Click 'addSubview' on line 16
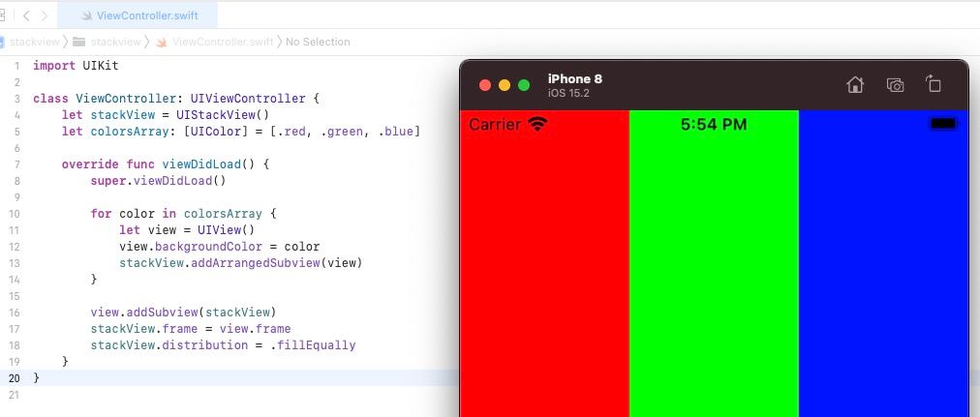 pos(163,313)
